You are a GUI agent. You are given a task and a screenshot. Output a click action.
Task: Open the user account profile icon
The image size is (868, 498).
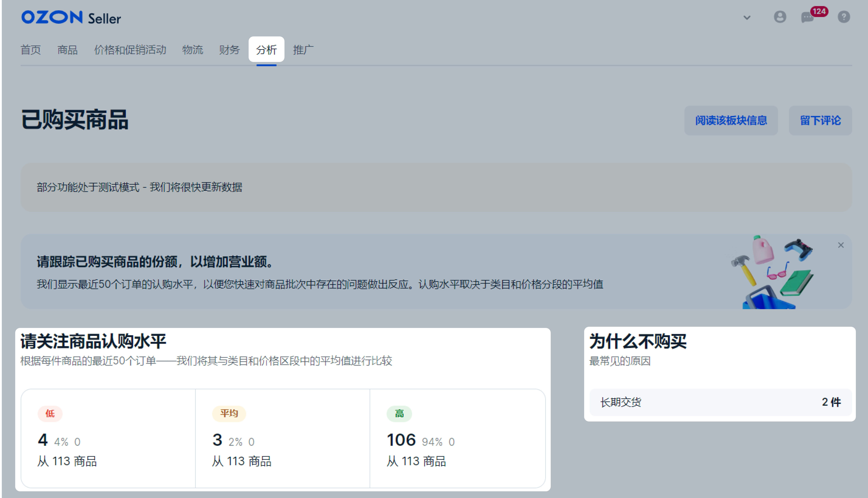tap(780, 17)
